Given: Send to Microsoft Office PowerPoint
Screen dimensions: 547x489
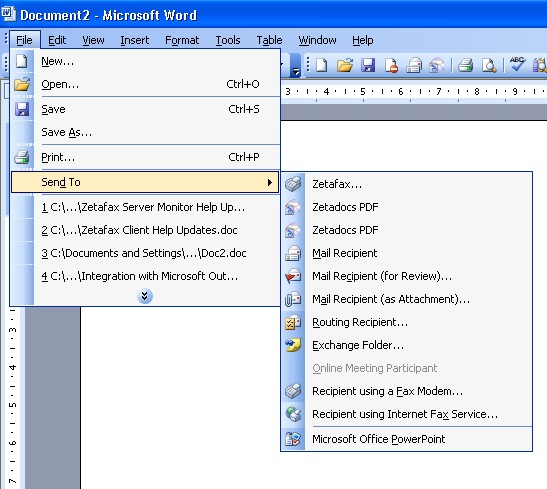Looking at the screenshot, I should (407, 439).
